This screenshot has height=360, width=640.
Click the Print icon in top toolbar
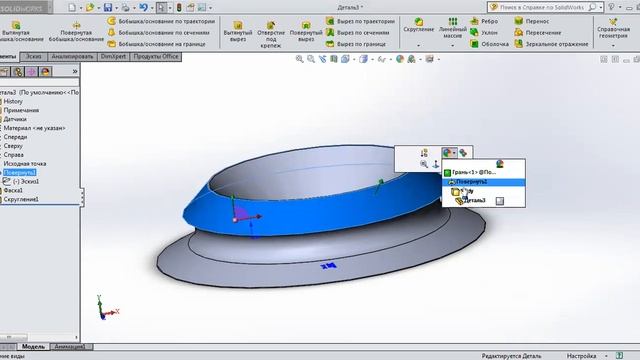tap(125, 7)
